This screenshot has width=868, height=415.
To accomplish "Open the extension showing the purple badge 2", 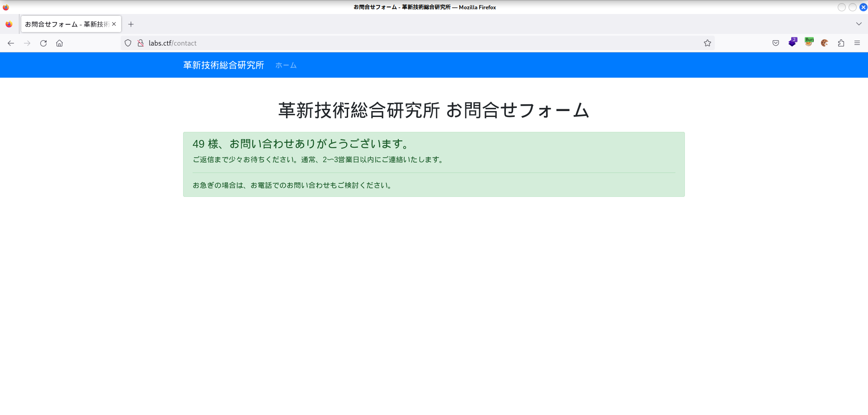I will (x=793, y=42).
